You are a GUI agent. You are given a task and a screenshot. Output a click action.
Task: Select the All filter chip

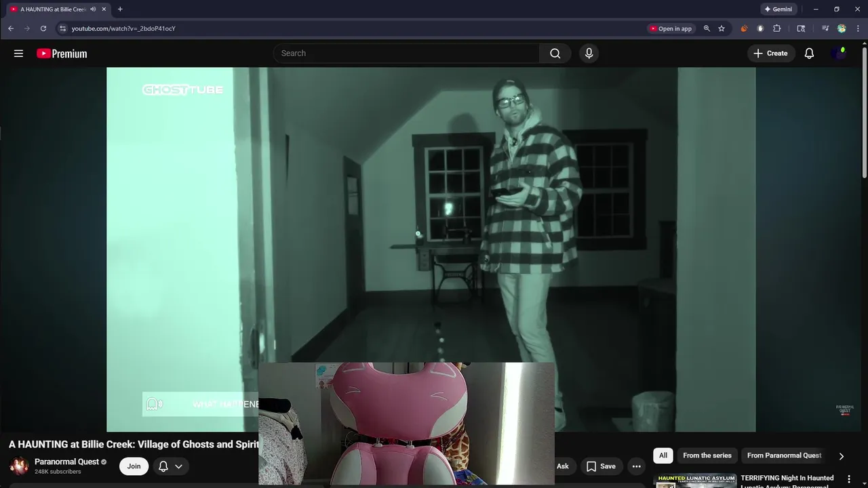click(x=663, y=455)
